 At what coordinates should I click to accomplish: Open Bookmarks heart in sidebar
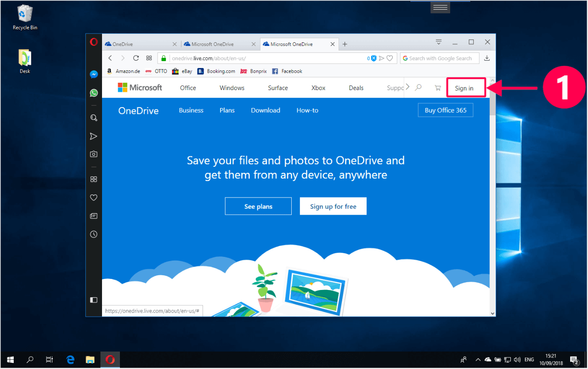point(94,198)
